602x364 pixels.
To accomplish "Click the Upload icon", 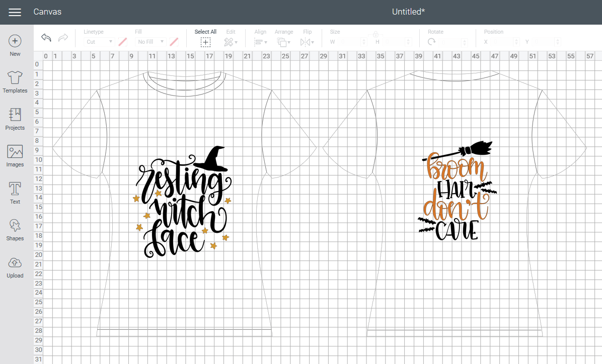I will click(15, 267).
